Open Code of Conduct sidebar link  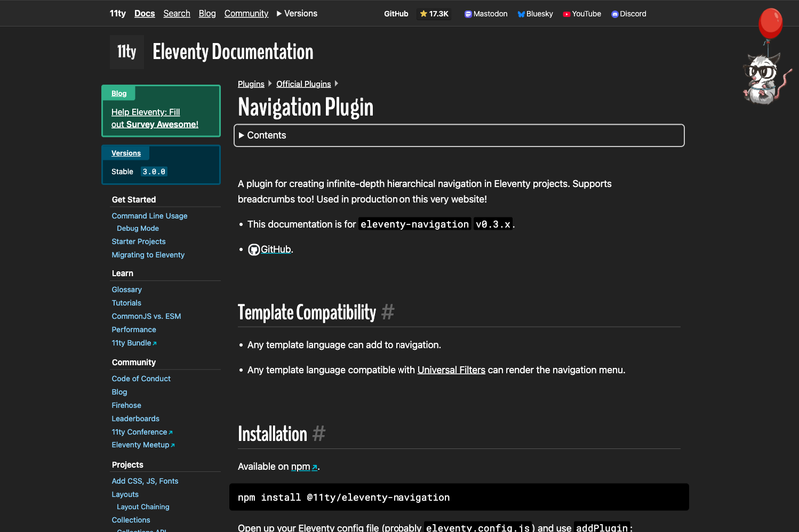(141, 378)
